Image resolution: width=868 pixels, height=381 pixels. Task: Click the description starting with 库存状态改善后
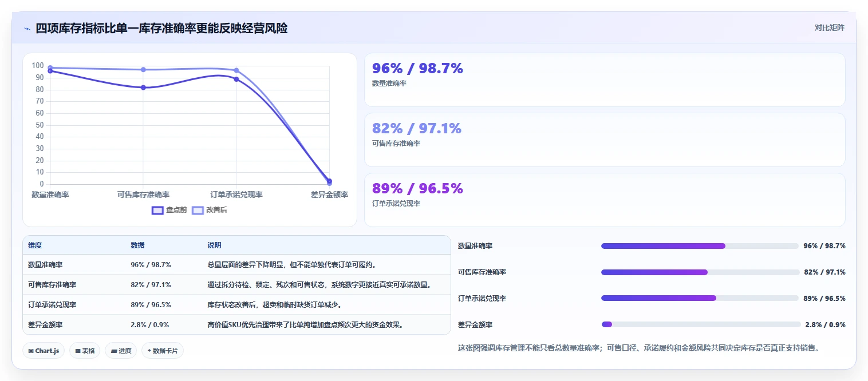tap(275, 304)
